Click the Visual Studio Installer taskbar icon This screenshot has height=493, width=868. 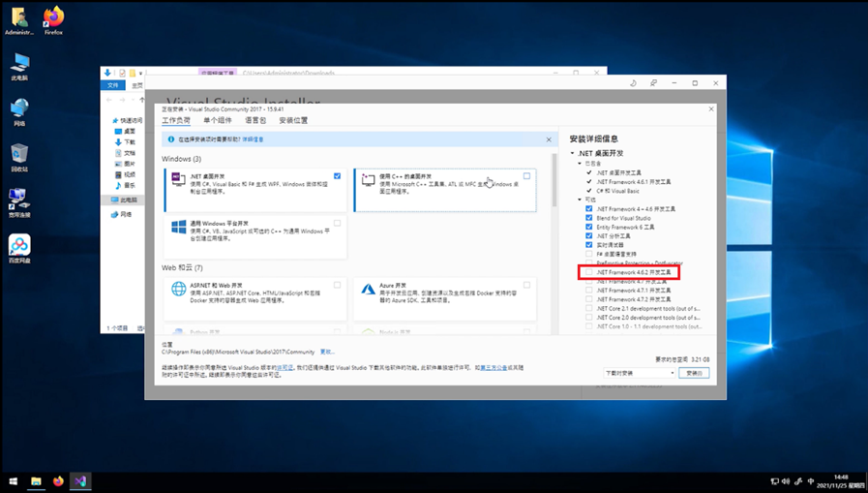point(80,481)
